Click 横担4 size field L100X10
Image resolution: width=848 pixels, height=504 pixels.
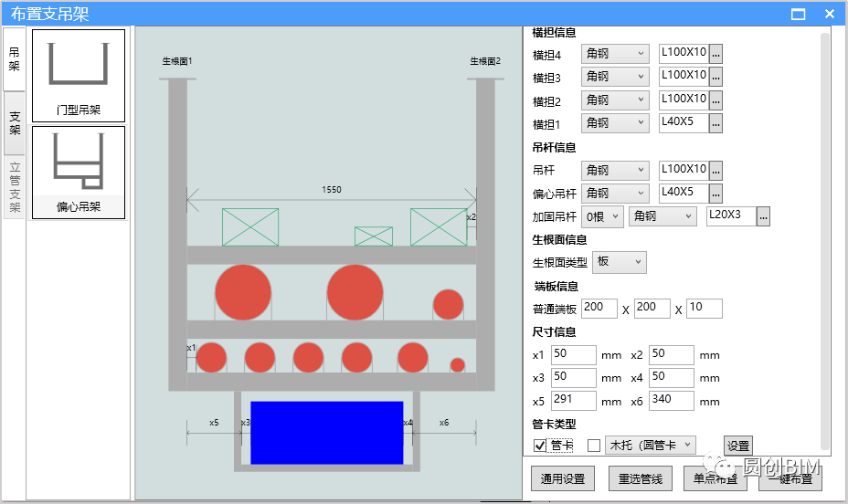[684, 54]
